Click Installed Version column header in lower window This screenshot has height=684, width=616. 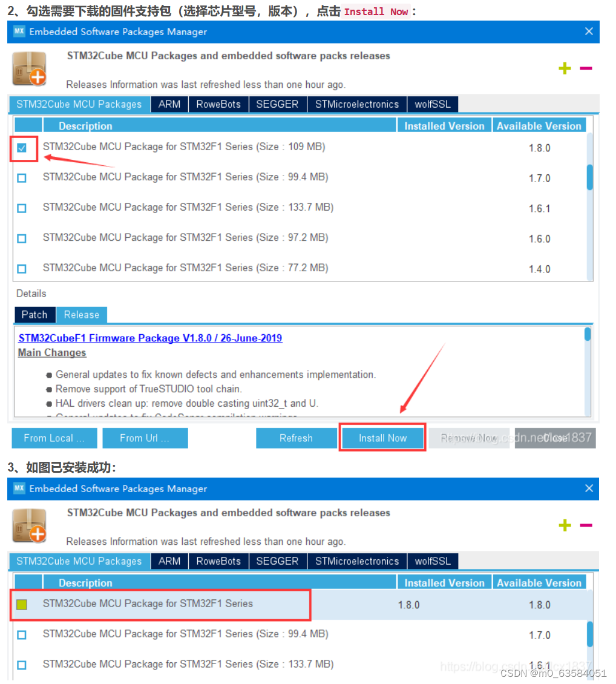point(444,582)
